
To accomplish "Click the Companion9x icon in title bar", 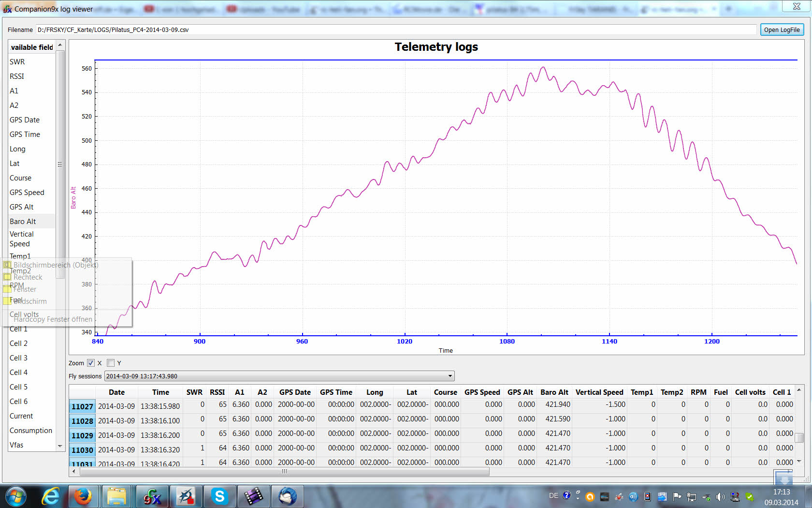I will [x=7, y=9].
